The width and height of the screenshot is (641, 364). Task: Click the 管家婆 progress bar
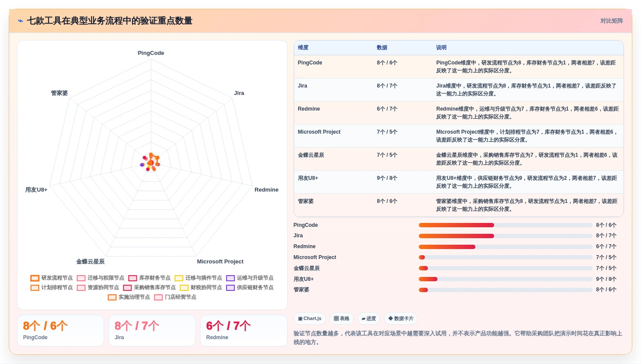point(505,290)
